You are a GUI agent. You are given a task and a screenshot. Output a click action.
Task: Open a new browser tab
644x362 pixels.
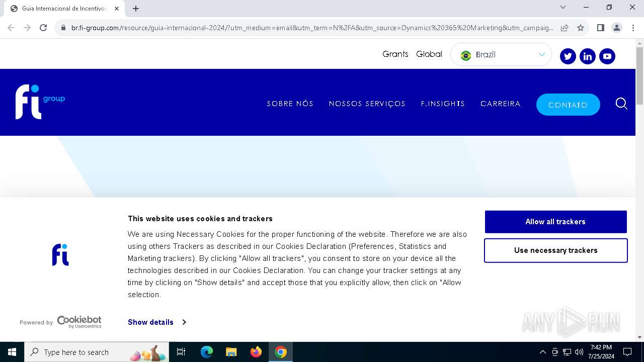click(136, 9)
